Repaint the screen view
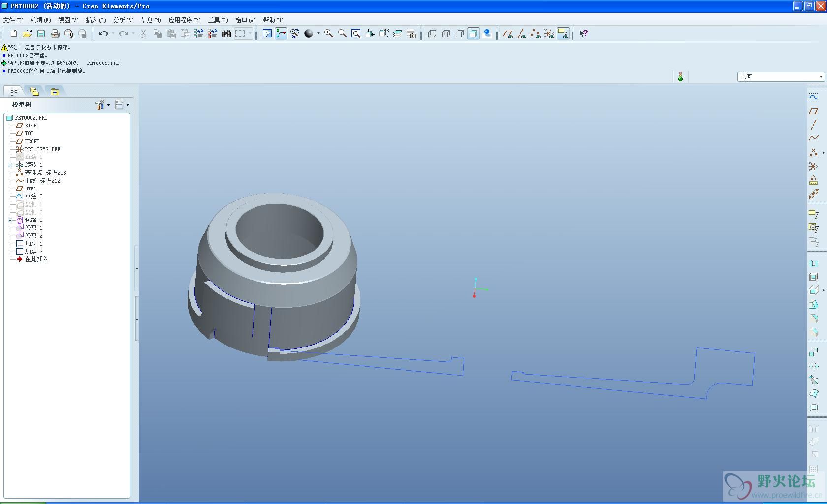 [267, 33]
